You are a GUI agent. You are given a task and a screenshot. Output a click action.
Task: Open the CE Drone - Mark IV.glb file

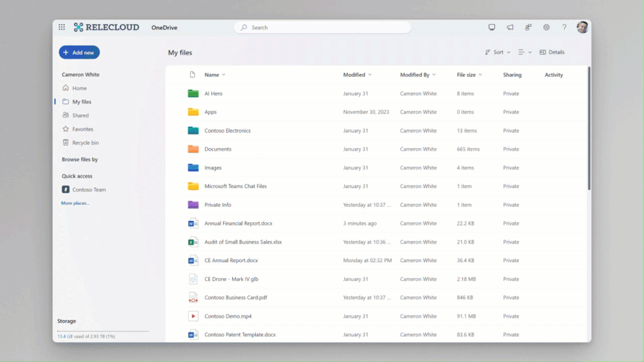pos(231,279)
